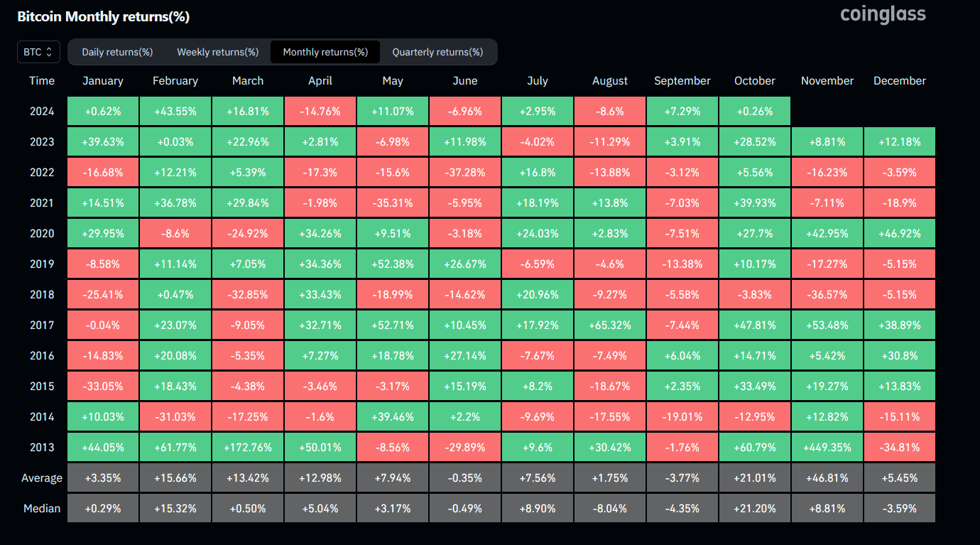
Task: Click the December column header
Action: pyautogui.click(x=899, y=80)
